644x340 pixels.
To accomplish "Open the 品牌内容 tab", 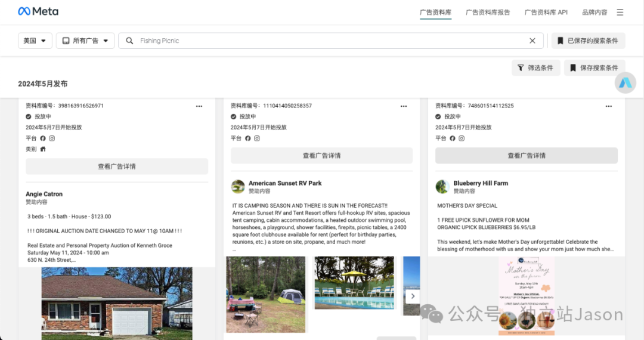I will point(595,13).
